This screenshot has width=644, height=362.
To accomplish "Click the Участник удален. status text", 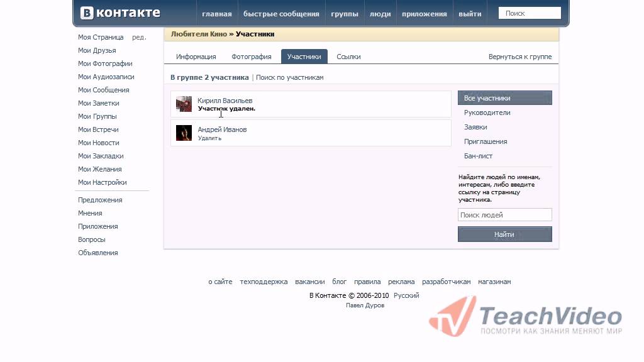I will [x=226, y=109].
